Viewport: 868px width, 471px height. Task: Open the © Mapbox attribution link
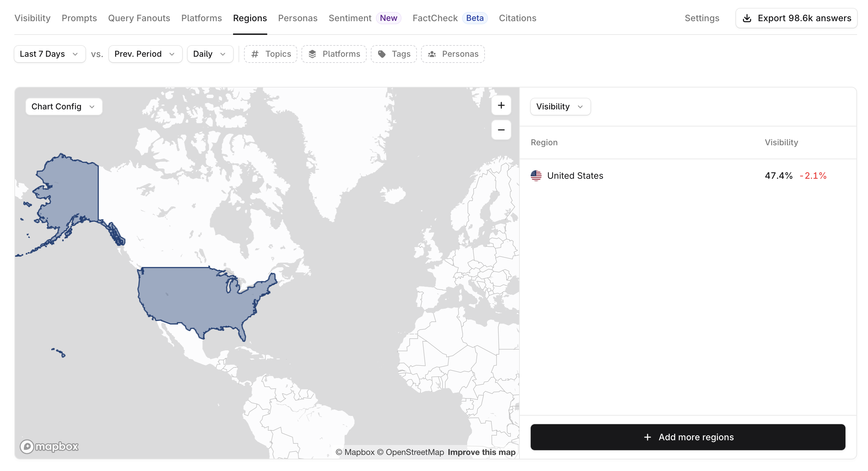[355, 452]
